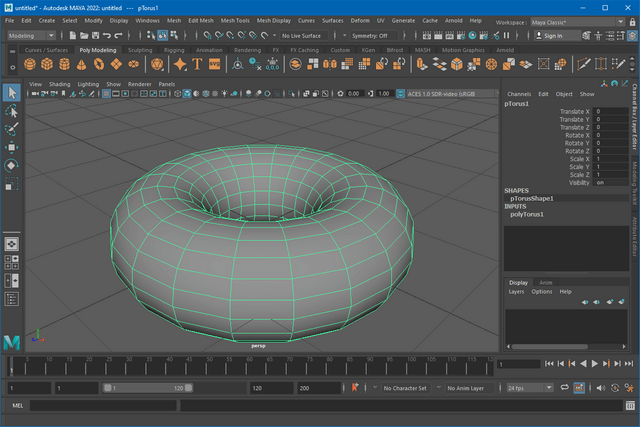This screenshot has height=427, width=640.
Task: Switch to the Sculpting shelf tab
Action: click(140, 50)
